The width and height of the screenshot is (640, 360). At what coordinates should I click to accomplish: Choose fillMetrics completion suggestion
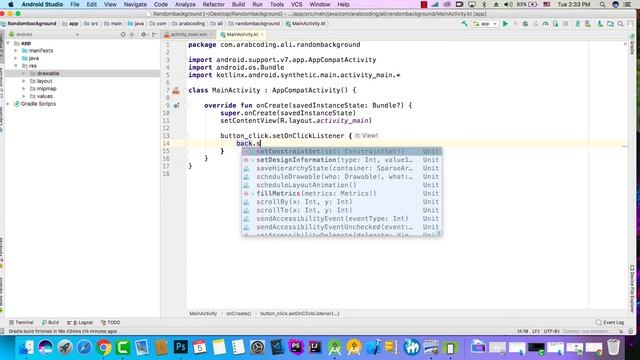click(x=342, y=193)
